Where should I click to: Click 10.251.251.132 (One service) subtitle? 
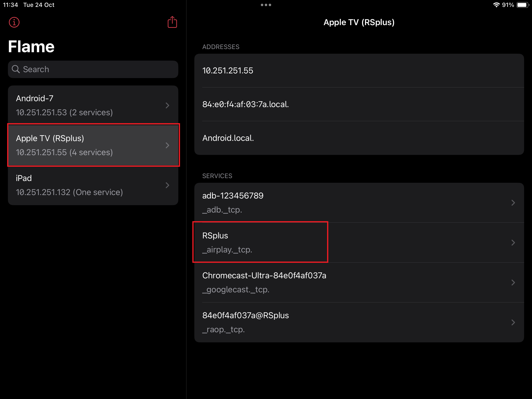[69, 192]
